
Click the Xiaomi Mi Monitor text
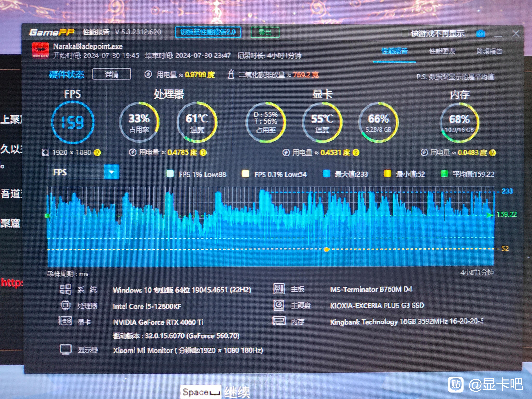pyautogui.click(x=188, y=350)
